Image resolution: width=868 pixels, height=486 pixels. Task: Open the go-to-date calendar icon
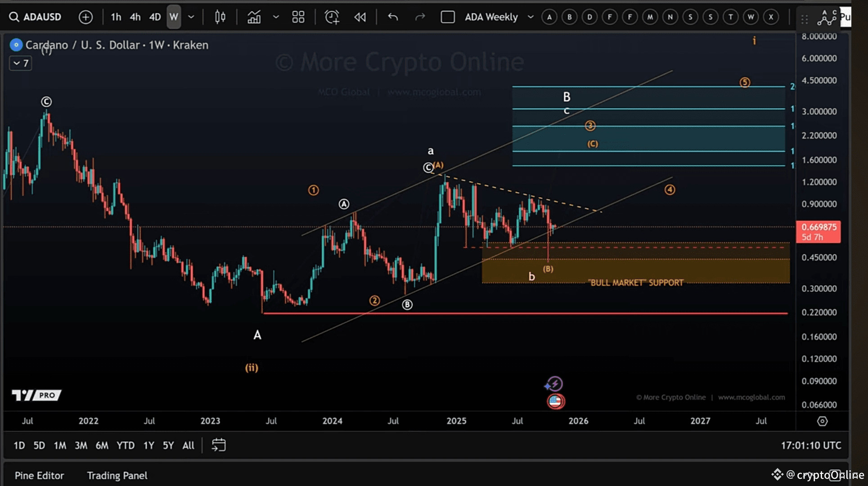[219, 445]
